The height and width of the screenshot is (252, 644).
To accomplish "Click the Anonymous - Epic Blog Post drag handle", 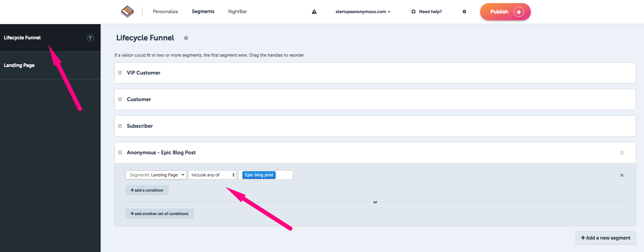I will tap(120, 153).
